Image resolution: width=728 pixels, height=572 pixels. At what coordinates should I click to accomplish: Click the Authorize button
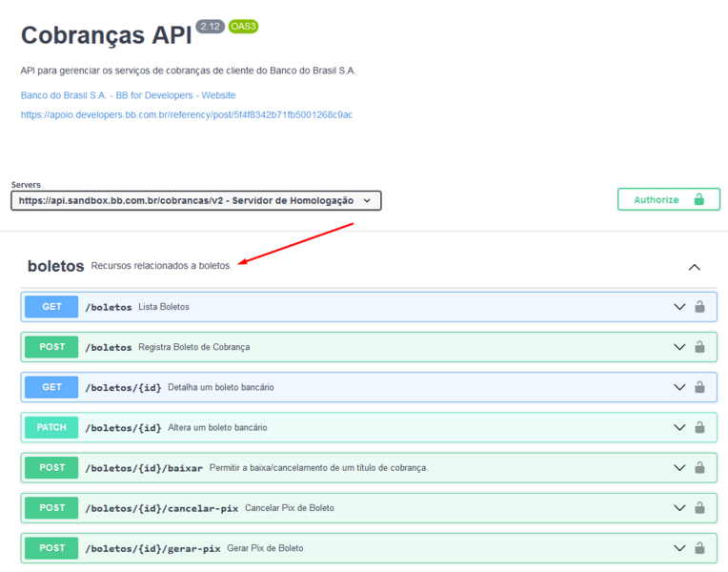(x=669, y=199)
